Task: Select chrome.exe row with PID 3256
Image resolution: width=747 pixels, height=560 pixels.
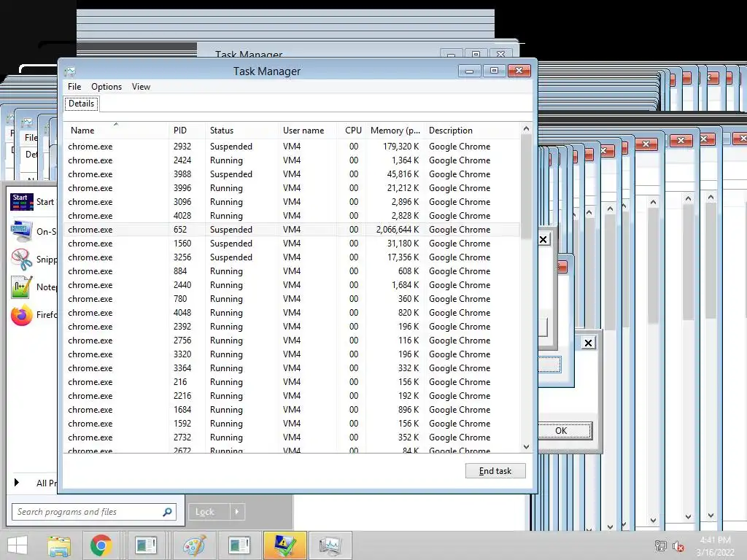Action: 292,257
